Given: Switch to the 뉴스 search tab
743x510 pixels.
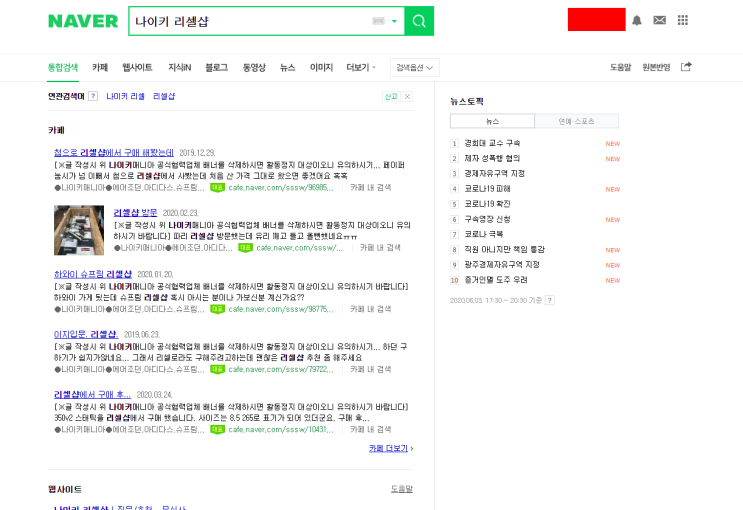Looking at the screenshot, I should tap(288, 67).
